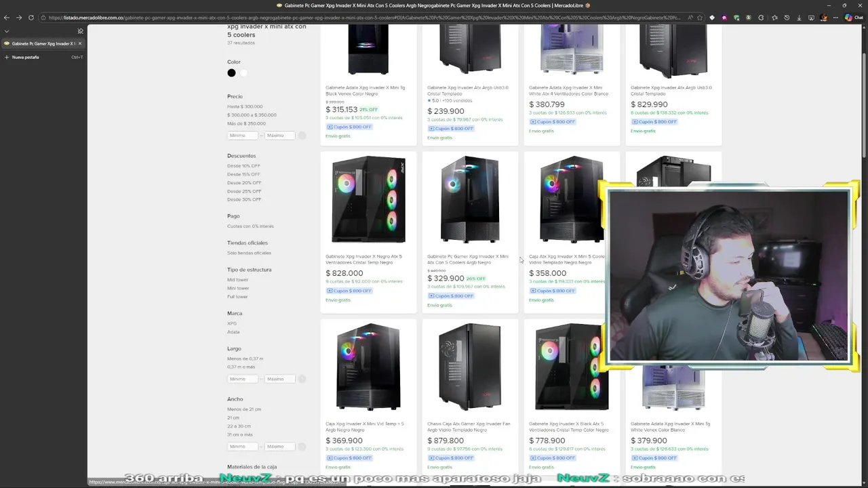Filter price $ 300.000 a $ 350.000
868x488 pixels.
[x=252, y=115]
